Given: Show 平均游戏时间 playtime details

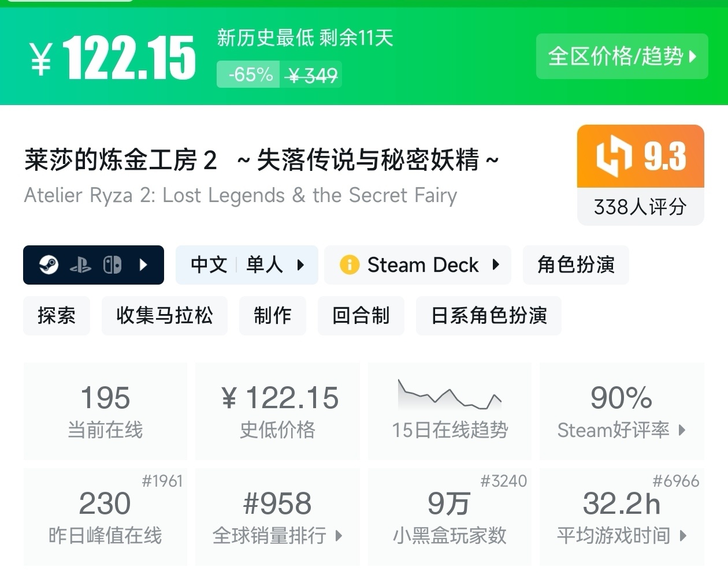Looking at the screenshot, I should (x=621, y=535).
